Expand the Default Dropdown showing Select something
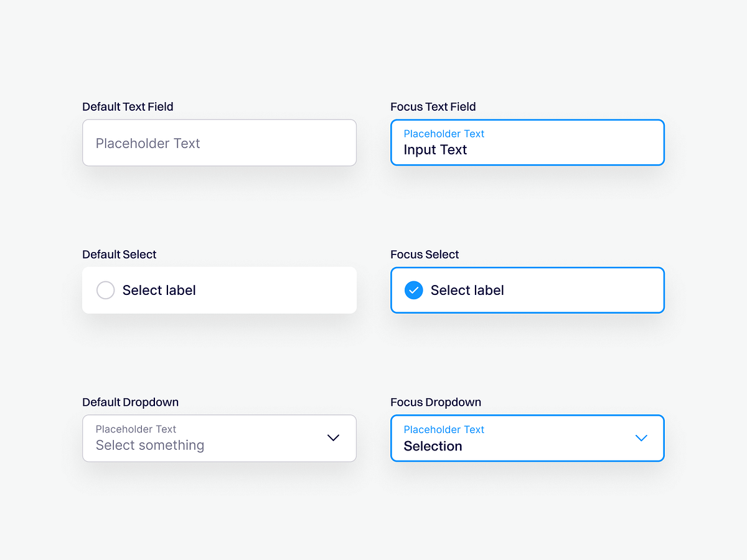The image size is (747, 560). click(219, 438)
